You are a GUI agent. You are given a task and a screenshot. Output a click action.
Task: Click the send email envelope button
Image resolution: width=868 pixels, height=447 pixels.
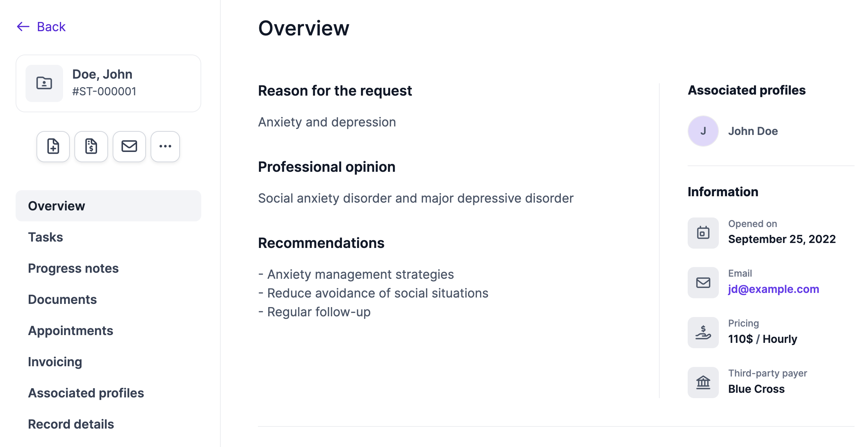(129, 146)
